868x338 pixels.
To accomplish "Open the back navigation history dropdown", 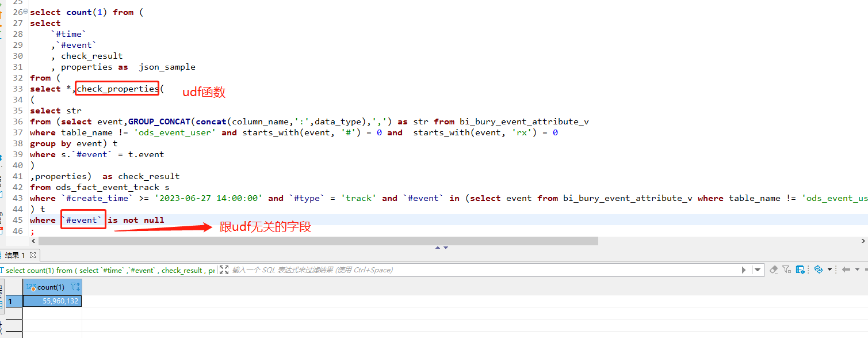I will [857, 269].
